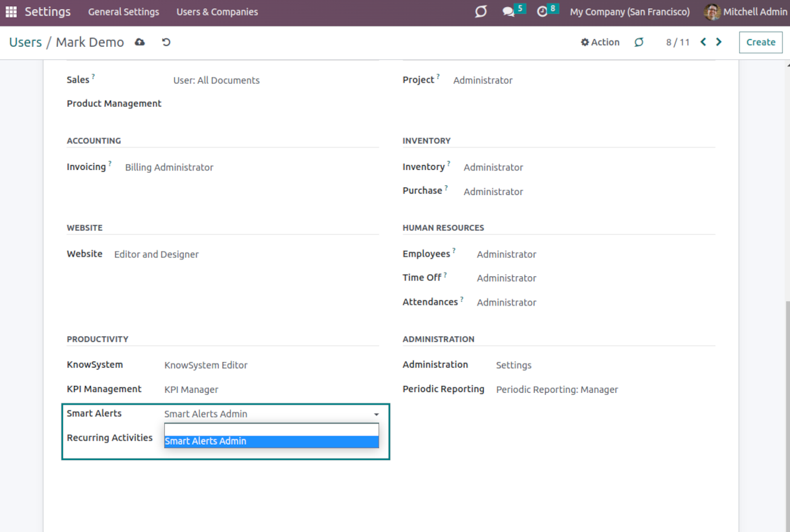Open the Smart Alerts dropdown
The image size is (790, 532).
(x=271, y=414)
